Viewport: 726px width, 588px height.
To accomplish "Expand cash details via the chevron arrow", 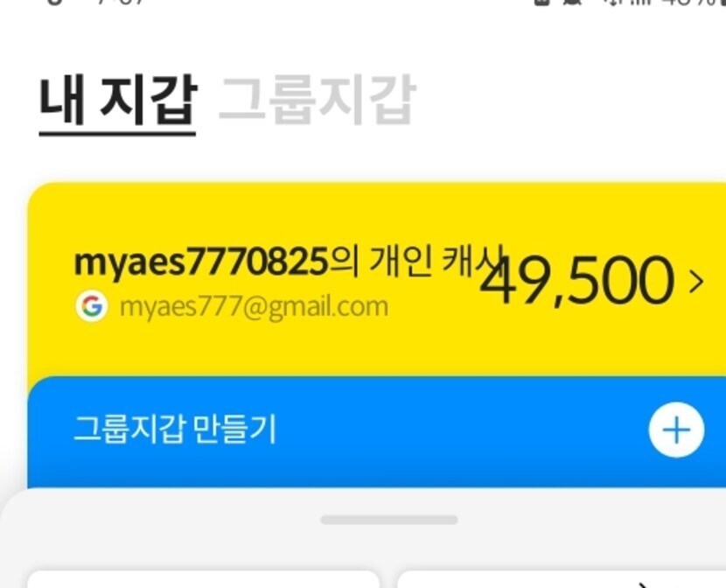I will pyautogui.click(x=696, y=282).
